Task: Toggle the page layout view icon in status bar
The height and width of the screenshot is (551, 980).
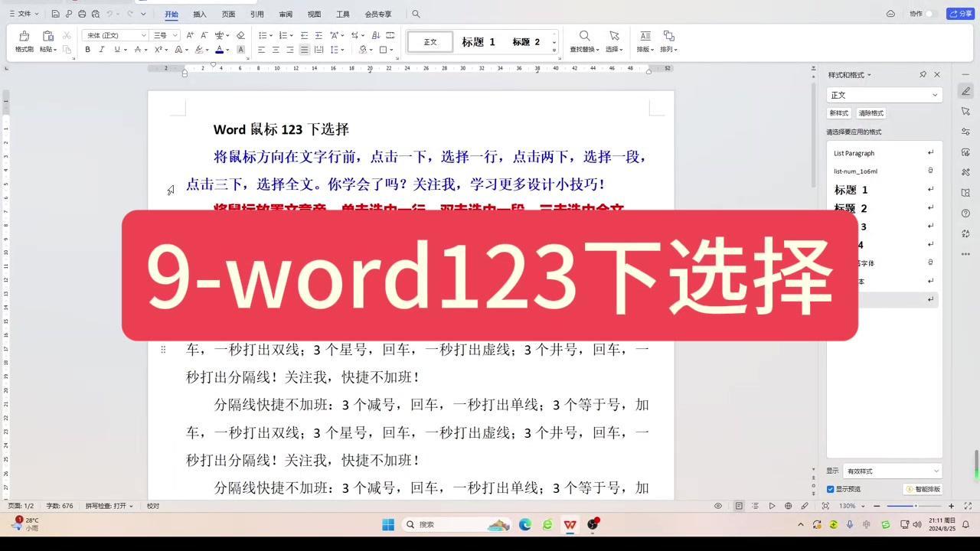Action: (x=739, y=506)
